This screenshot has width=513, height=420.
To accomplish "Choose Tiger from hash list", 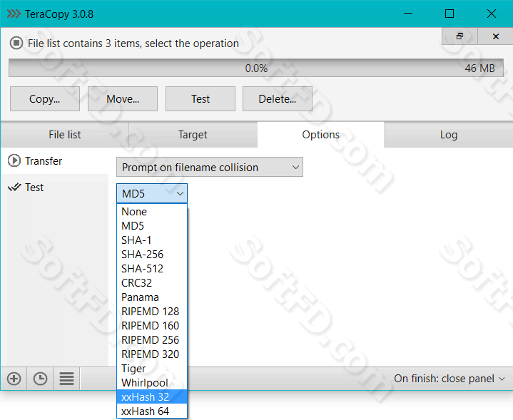I will coord(152,369).
